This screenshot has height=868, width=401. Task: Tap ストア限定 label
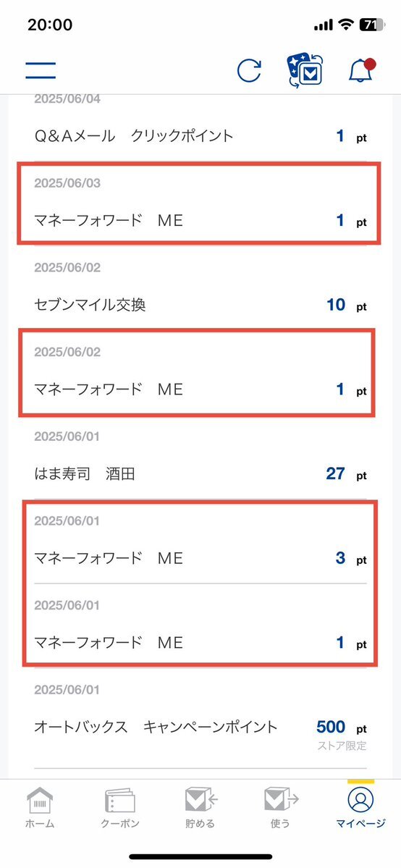342,745
